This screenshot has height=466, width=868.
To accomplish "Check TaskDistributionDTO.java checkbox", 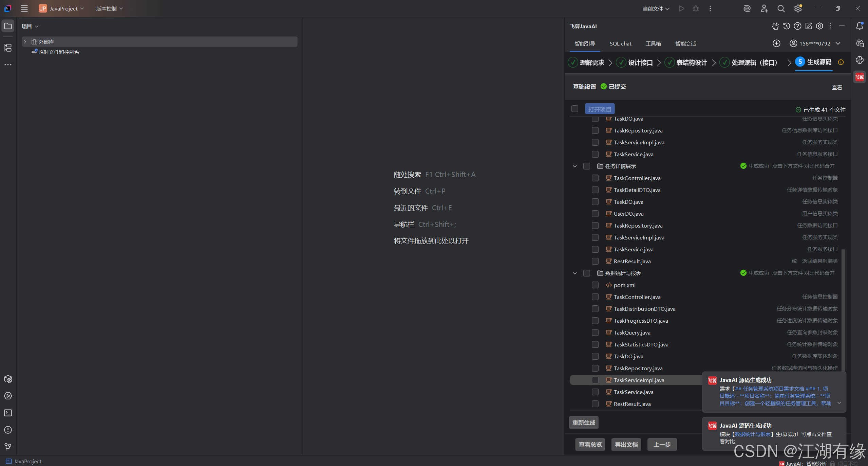I will tap(595, 309).
